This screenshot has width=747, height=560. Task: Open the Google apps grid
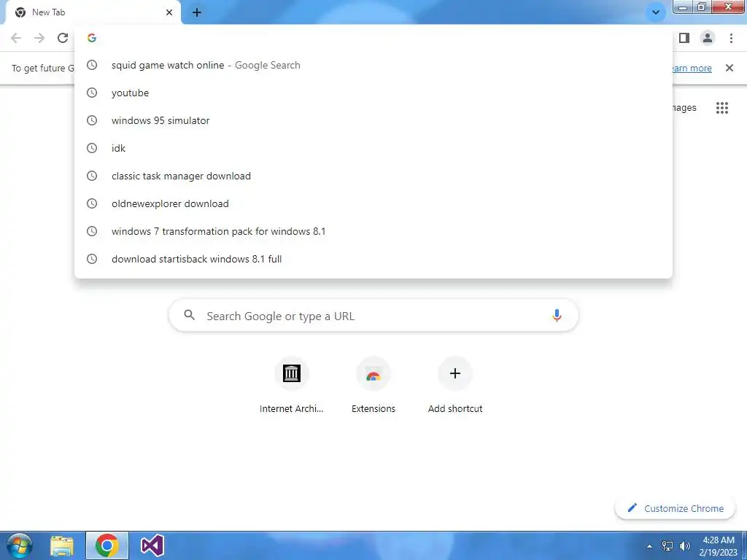click(x=722, y=108)
